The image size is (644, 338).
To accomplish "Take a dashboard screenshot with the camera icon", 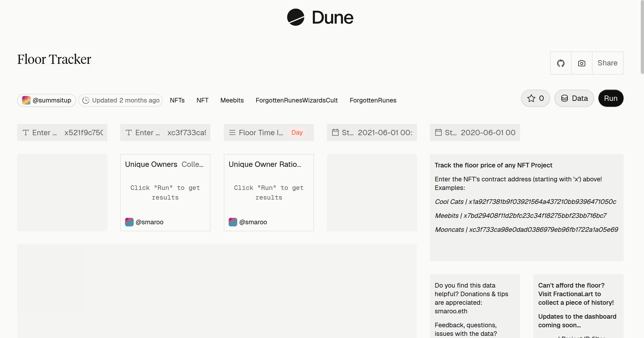I will (x=581, y=63).
